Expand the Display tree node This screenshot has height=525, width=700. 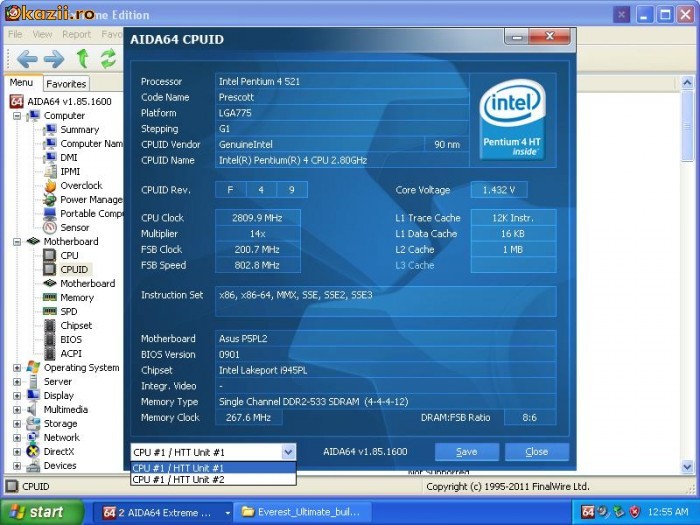(x=17, y=396)
